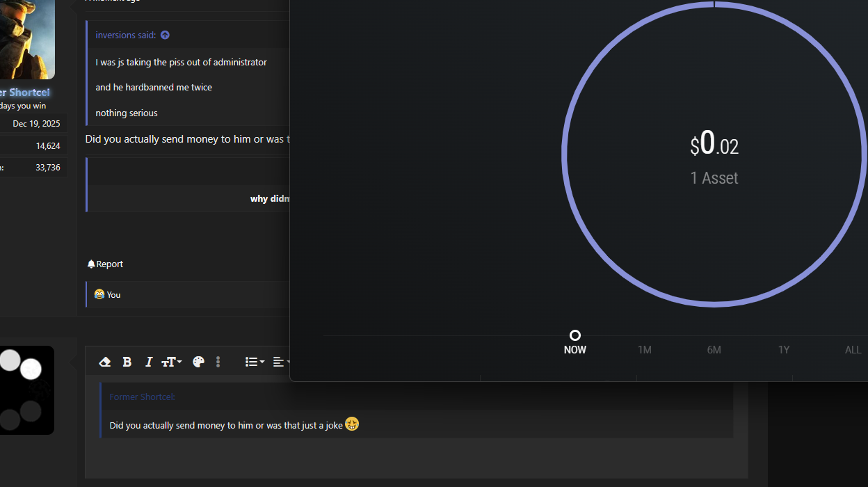
Task: Open the font size dropdown
Action: click(171, 362)
